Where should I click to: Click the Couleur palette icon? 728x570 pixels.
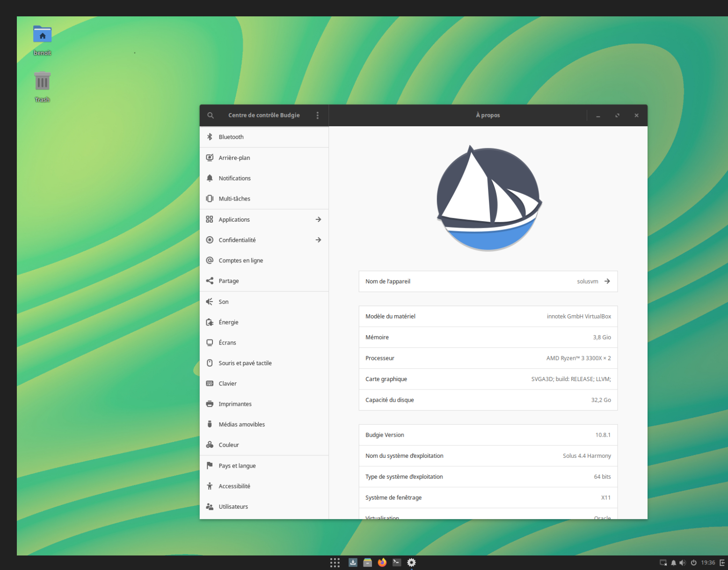pos(210,445)
